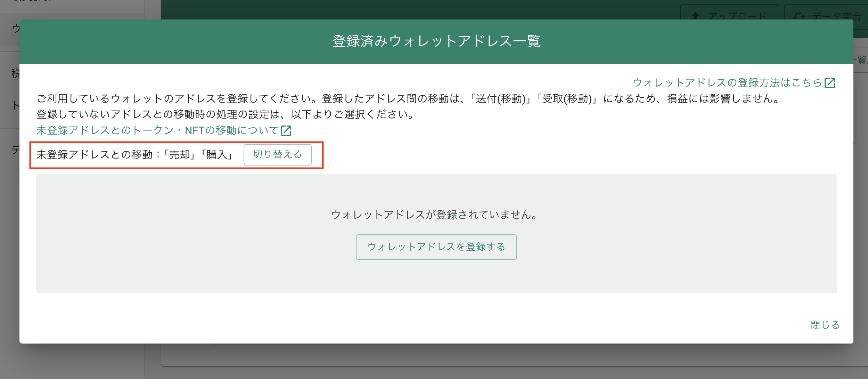Screen dimensions: 868x379
Task: Click dialog title 登録済みウォレットアドレス一覧
Action: [436, 41]
